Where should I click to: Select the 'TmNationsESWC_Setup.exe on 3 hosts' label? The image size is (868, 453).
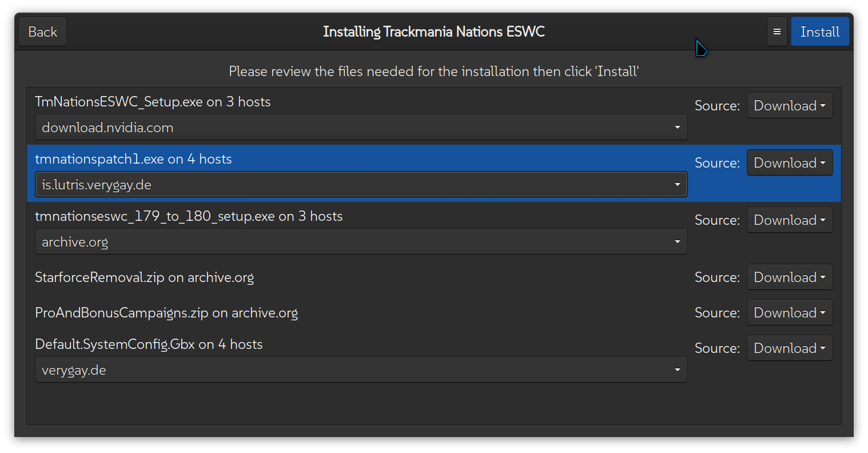(153, 102)
